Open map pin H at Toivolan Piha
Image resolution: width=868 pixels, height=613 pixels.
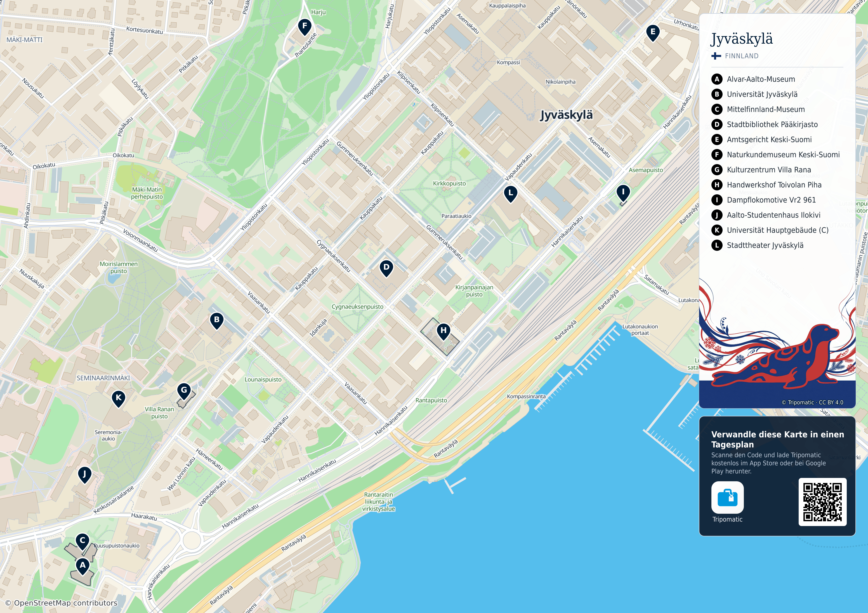(444, 331)
